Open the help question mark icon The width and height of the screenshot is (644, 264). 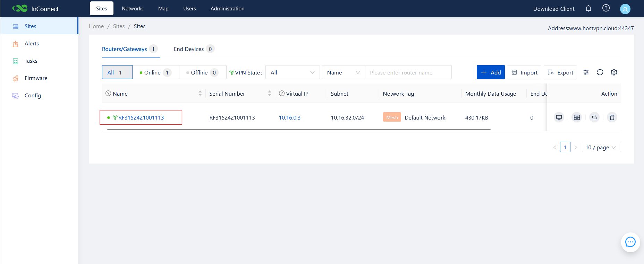coord(606,8)
